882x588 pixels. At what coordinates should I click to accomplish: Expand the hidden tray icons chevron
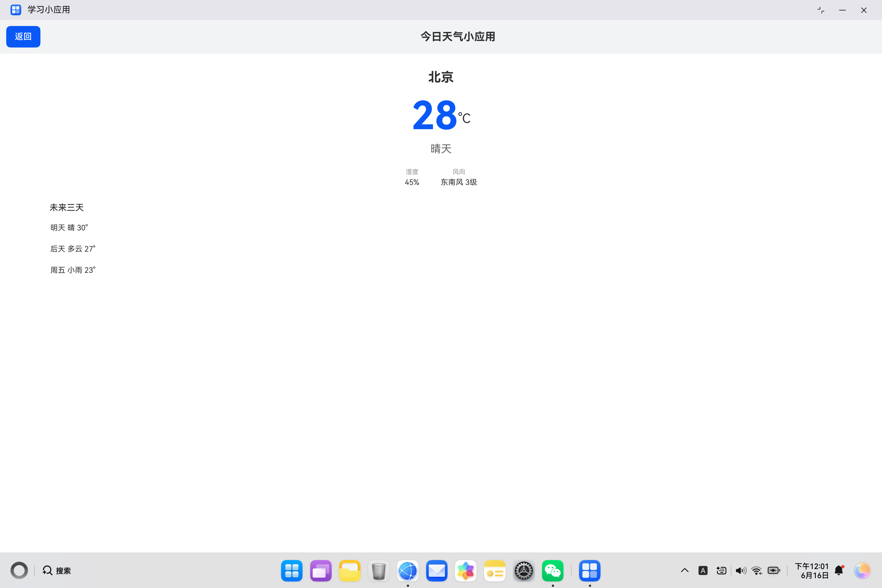(685, 570)
